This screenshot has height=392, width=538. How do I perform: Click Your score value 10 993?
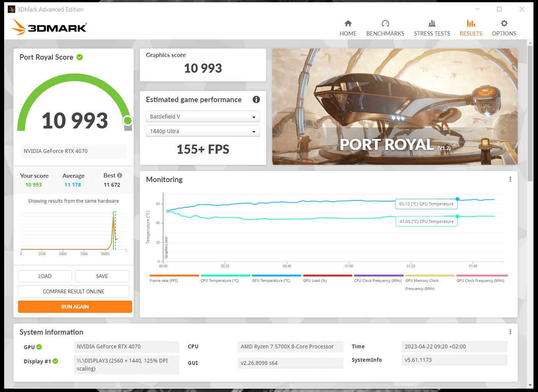click(34, 185)
